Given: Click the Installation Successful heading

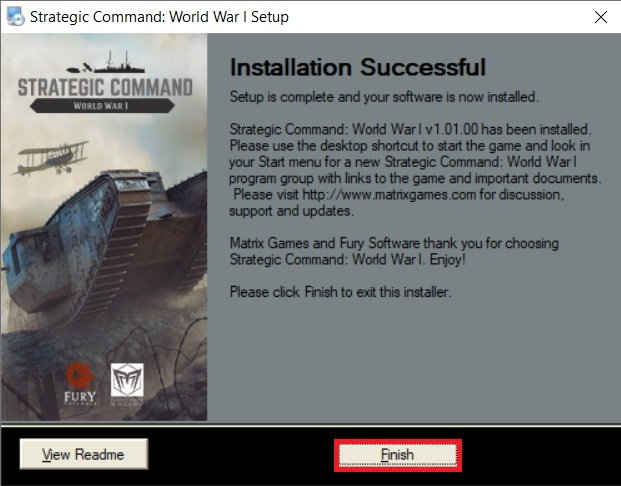Looking at the screenshot, I should (358, 67).
